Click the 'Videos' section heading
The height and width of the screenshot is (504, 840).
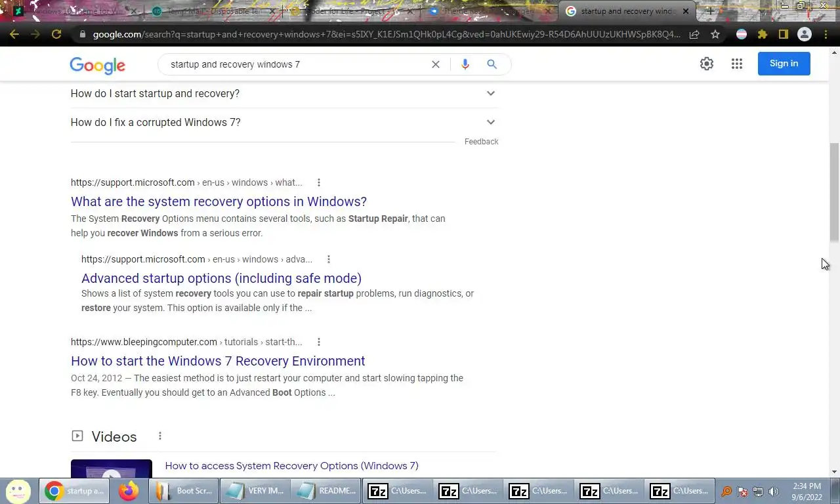pos(114,436)
